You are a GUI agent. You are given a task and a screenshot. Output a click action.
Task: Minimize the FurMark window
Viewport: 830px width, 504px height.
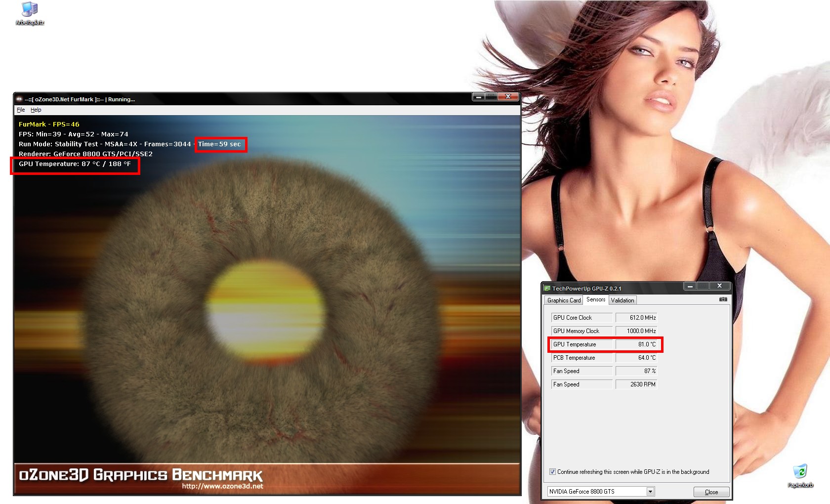pyautogui.click(x=479, y=97)
